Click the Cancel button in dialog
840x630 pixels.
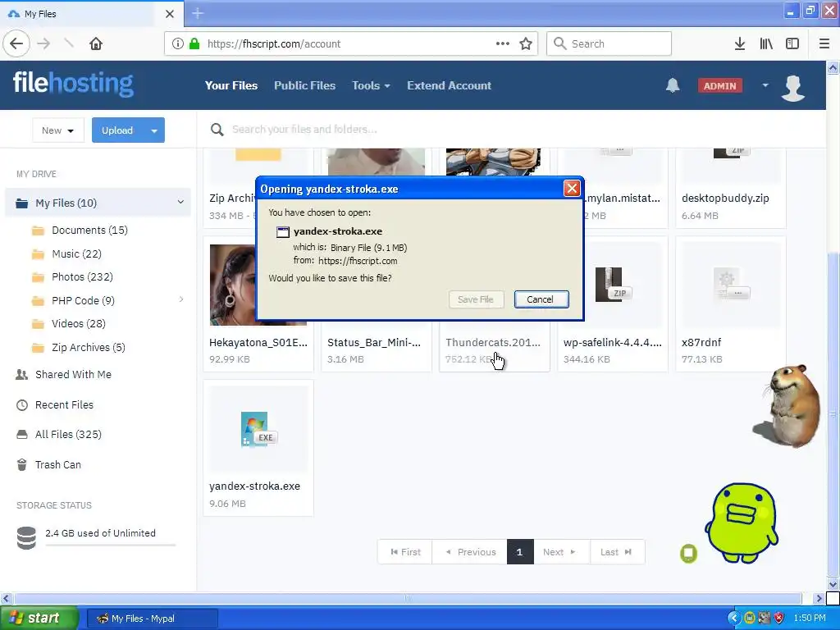(541, 299)
